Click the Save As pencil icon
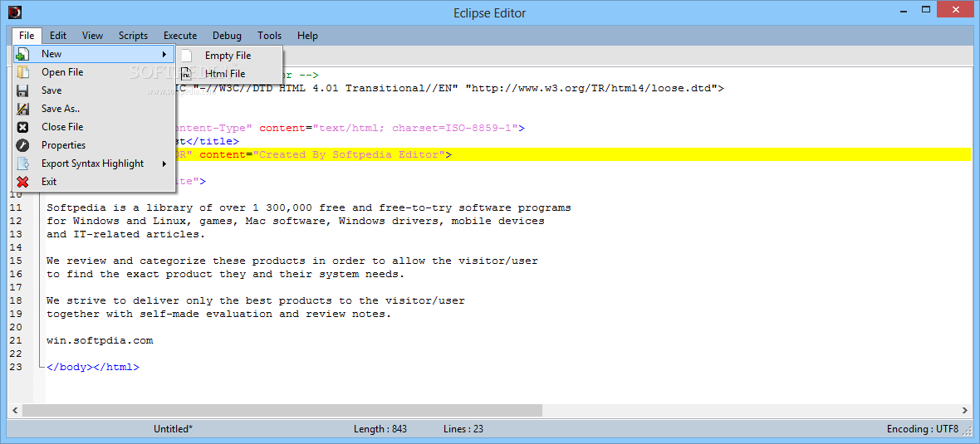980x444 pixels. (22, 109)
